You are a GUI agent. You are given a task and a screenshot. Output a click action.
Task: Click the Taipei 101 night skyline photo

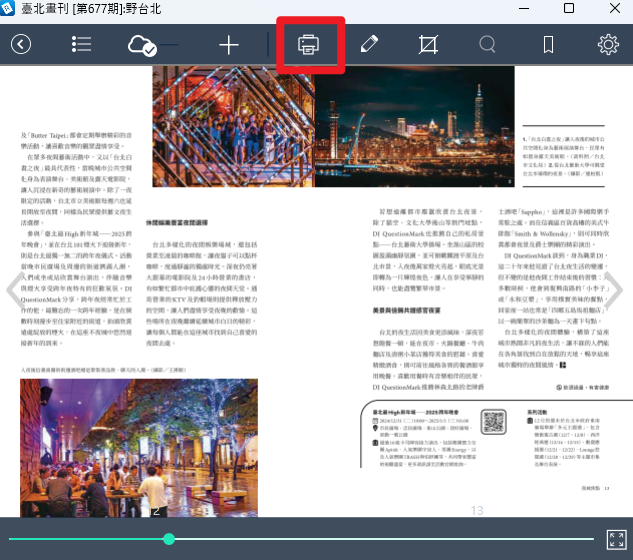[x=415, y=126]
